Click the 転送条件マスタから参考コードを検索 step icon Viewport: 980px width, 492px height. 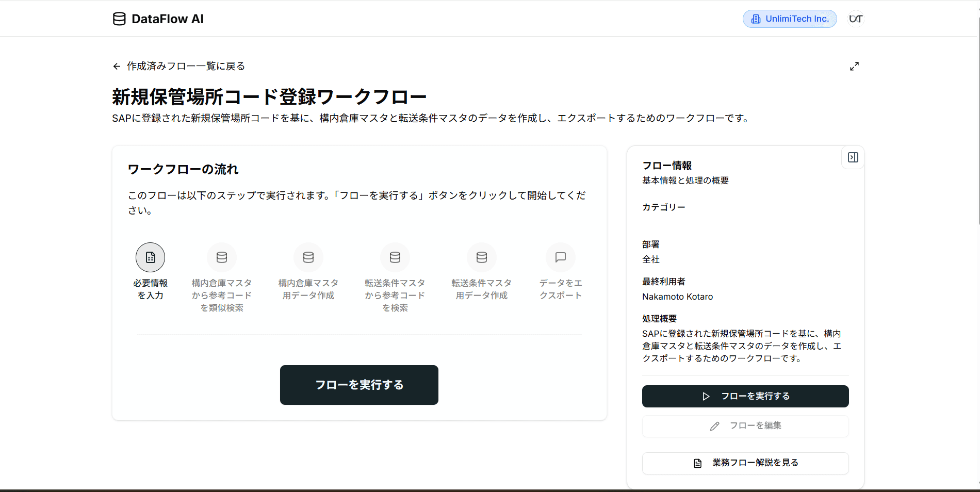point(395,257)
